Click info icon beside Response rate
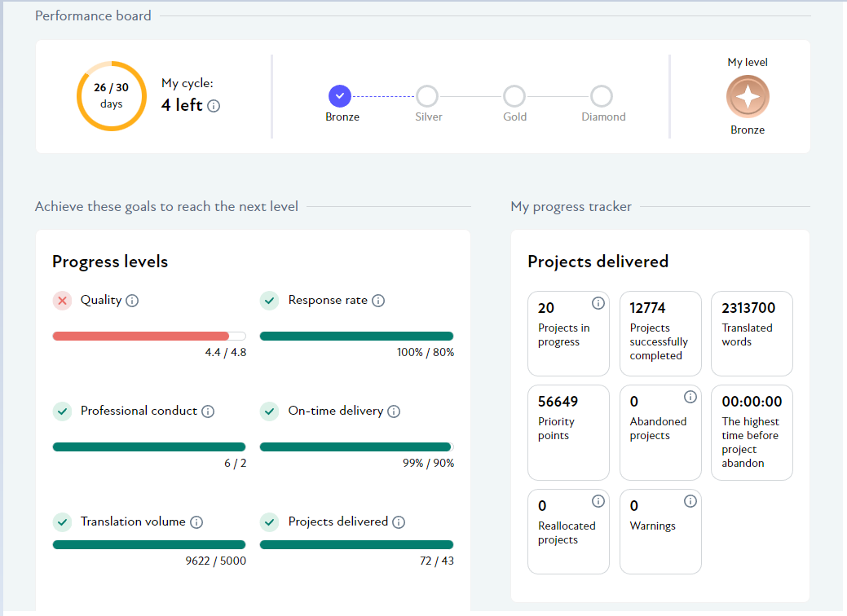The image size is (847, 616). [378, 301]
